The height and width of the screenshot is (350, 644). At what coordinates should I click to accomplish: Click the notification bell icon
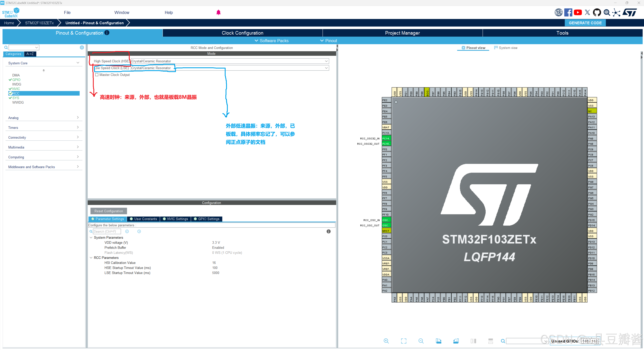(218, 12)
